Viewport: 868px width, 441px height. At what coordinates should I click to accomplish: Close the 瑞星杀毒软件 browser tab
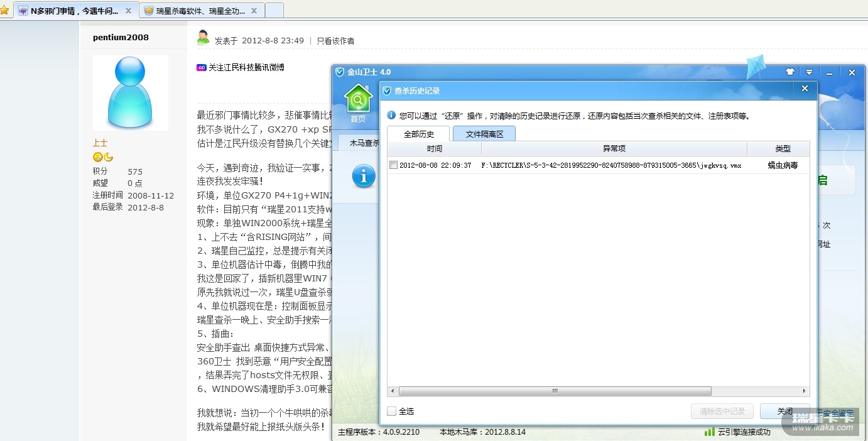pos(254,11)
